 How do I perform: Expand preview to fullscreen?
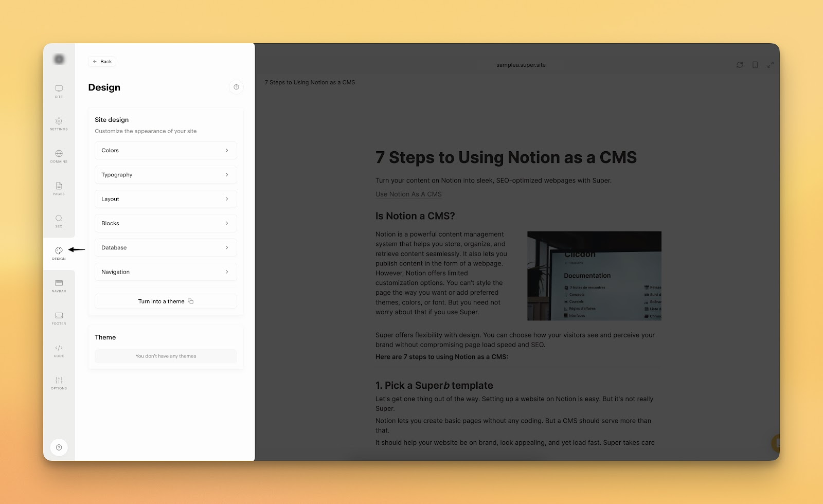click(771, 65)
